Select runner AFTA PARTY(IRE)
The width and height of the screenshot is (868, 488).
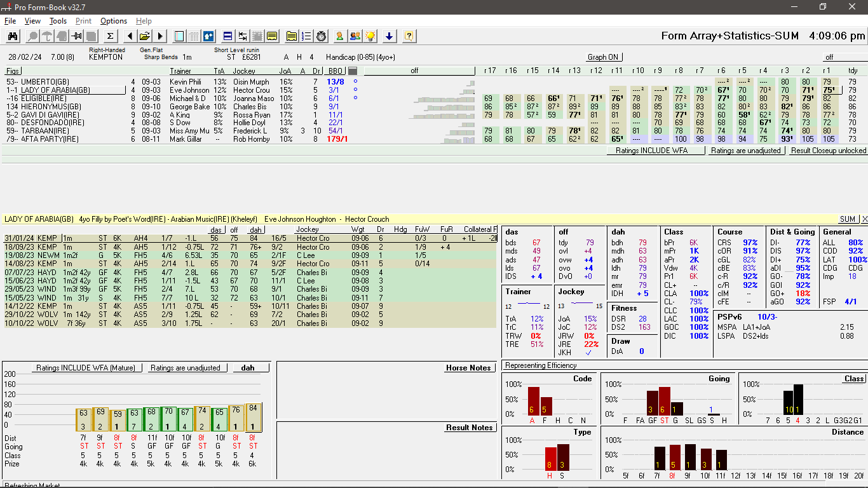[50, 139]
